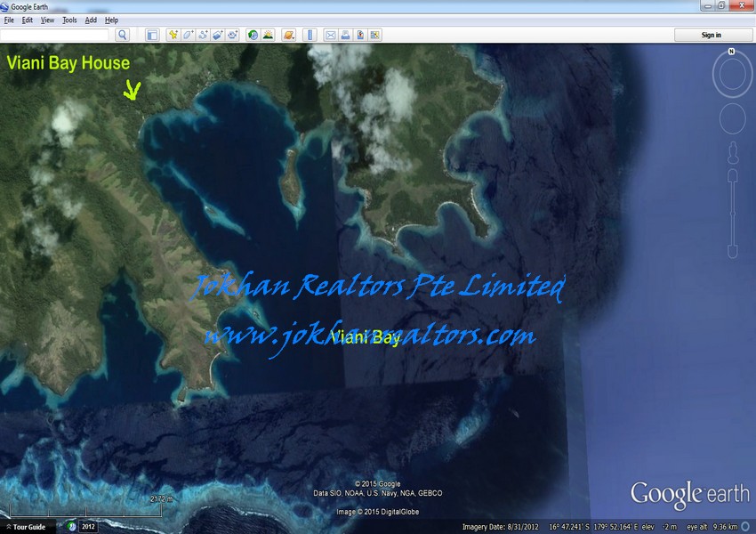Toggle sunlight across the landscape
Viewport: 756px width, 534px height.
[268, 35]
